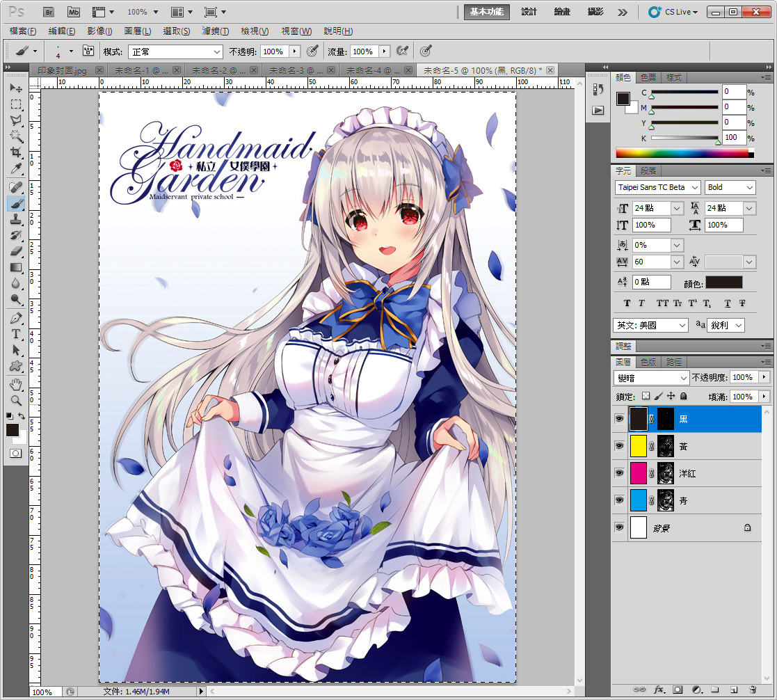777x700 pixels.
Task: Click the K slider in the color panel
Action: pos(684,138)
